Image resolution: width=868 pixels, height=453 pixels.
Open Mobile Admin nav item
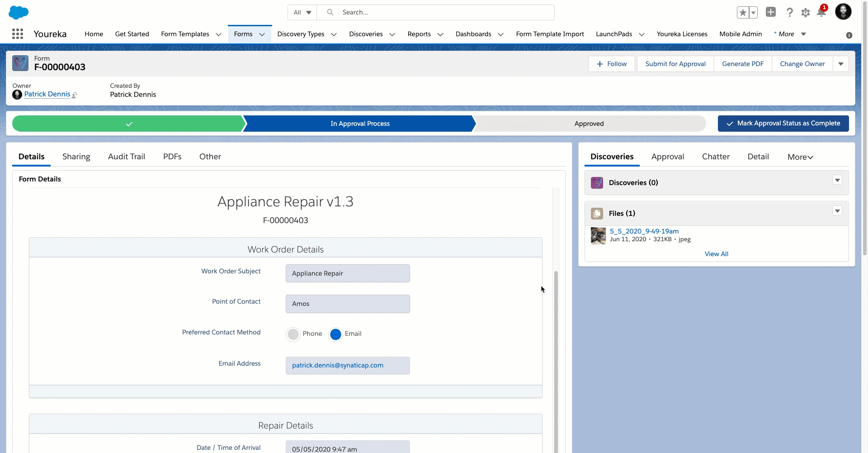[741, 34]
